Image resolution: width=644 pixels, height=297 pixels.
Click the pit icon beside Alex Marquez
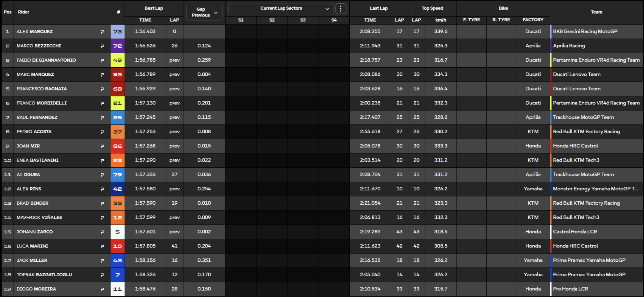102,32
